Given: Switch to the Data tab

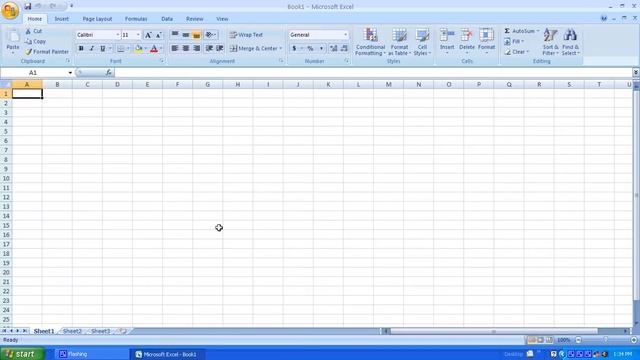Looking at the screenshot, I should coord(167,19).
